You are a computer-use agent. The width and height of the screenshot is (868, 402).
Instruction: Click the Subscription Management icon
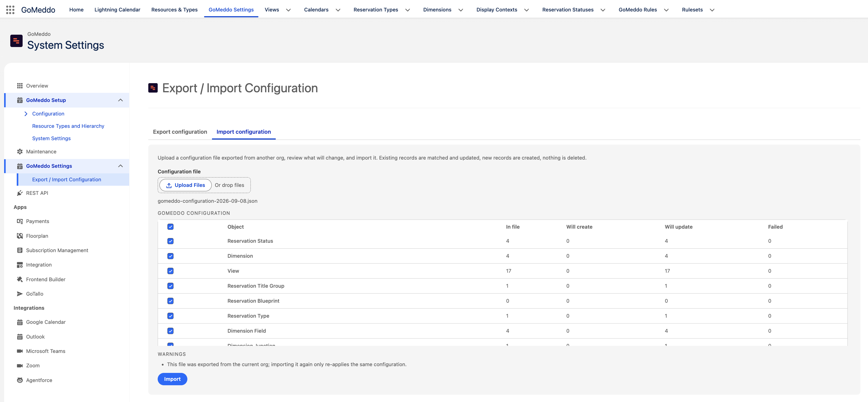click(x=20, y=250)
